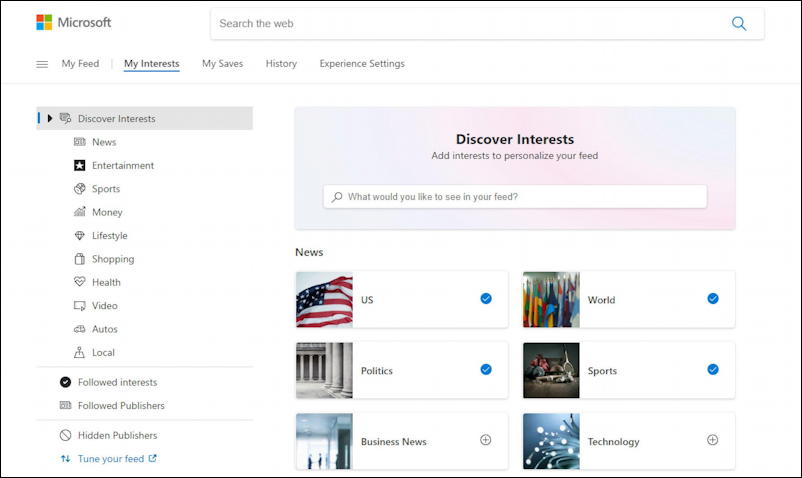Viewport: 802px width, 478px height.
Task: Click the Lifestyle diamond icon
Action: (79, 235)
